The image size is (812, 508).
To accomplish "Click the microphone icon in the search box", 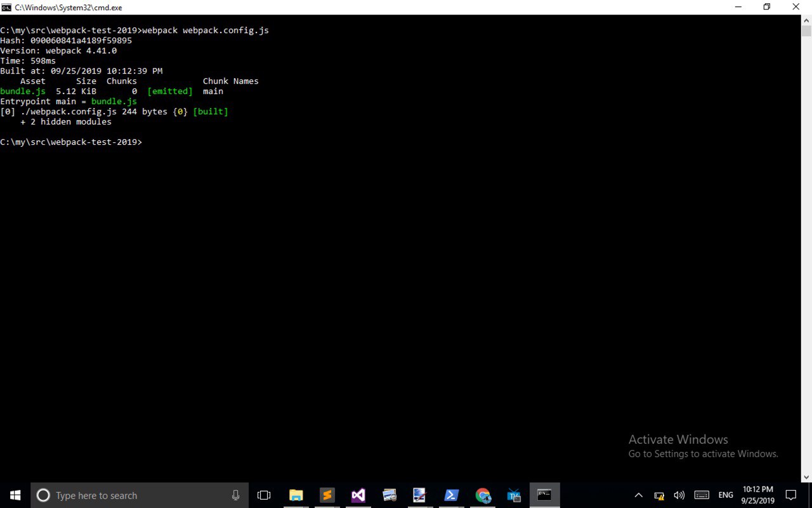I will (x=236, y=495).
